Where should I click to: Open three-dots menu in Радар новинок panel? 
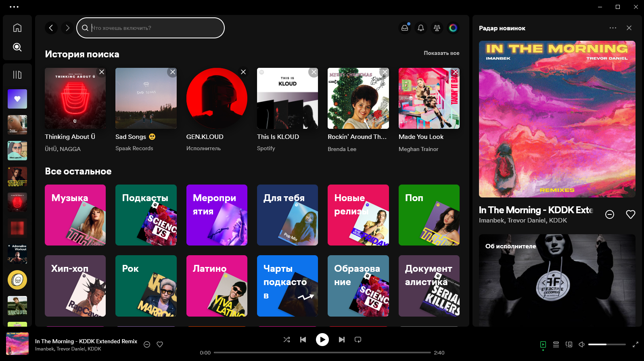613,28
